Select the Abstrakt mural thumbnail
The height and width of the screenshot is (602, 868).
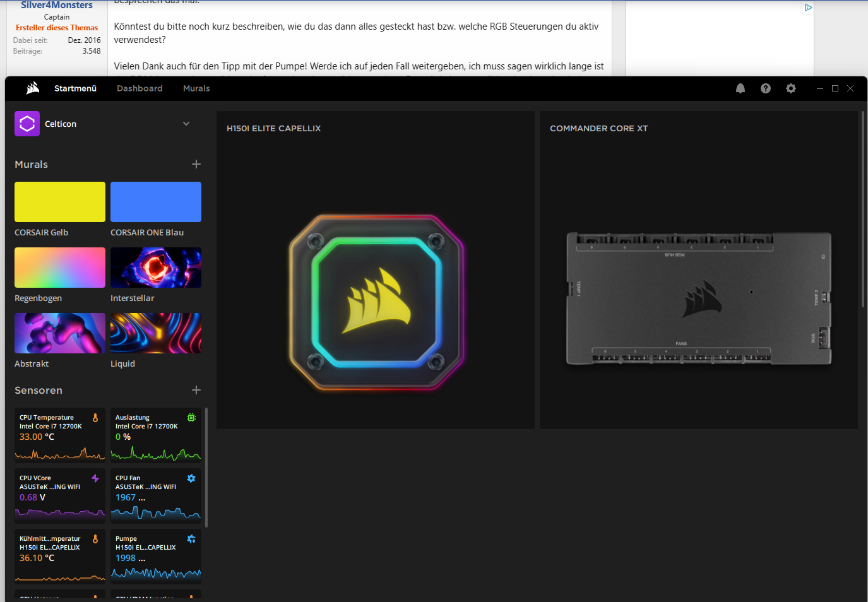pos(60,333)
